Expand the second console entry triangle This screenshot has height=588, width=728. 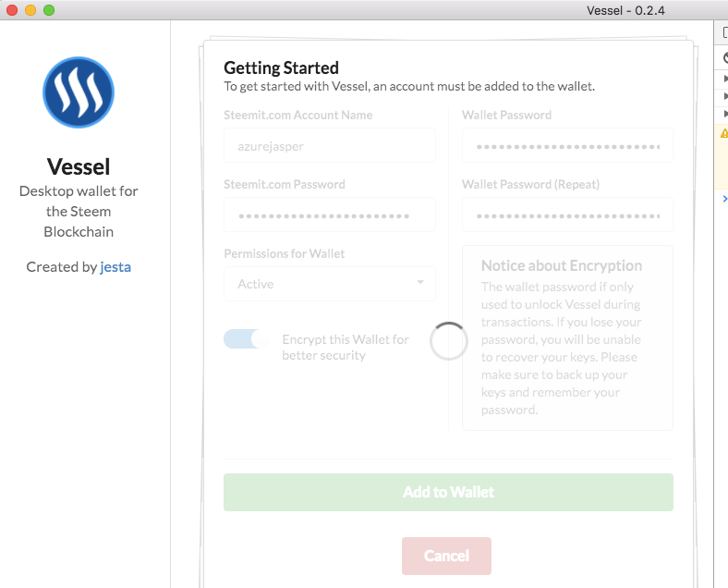click(725, 96)
